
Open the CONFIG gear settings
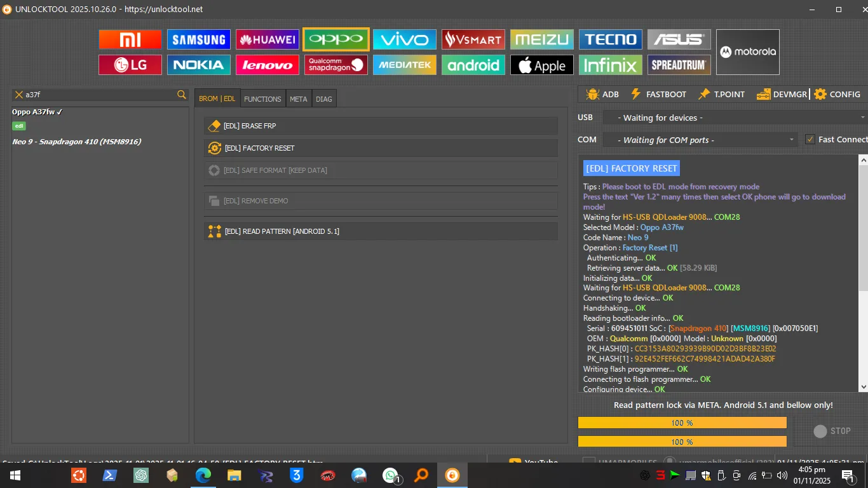(837, 94)
